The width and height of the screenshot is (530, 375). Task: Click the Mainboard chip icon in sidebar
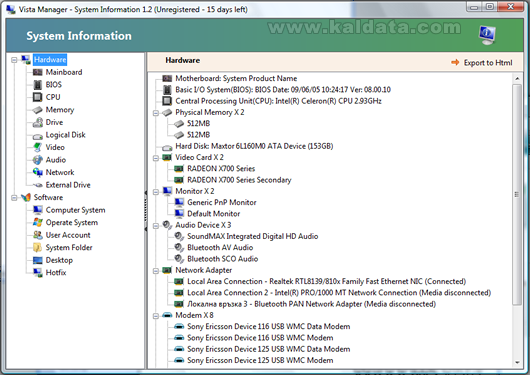tap(37, 72)
